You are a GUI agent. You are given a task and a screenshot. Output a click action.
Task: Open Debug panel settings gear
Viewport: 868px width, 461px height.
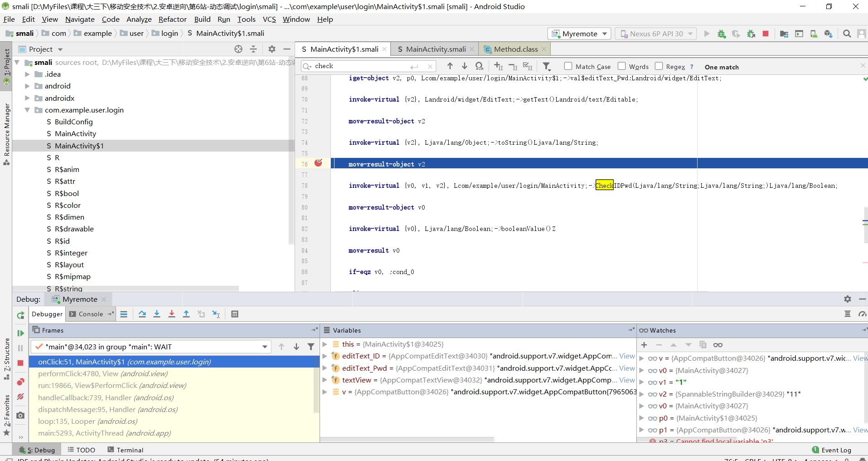pyautogui.click(x=847, y=299)
